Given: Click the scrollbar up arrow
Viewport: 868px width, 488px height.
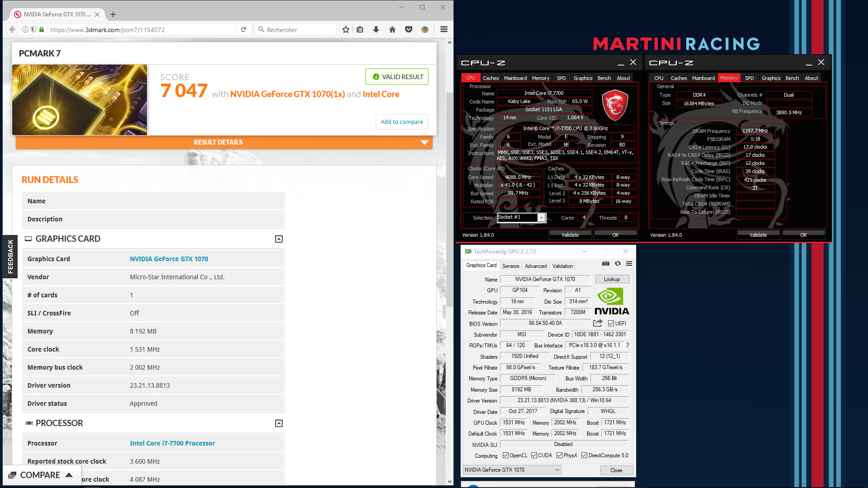Looking at the screenshot, I should [449, 42].
